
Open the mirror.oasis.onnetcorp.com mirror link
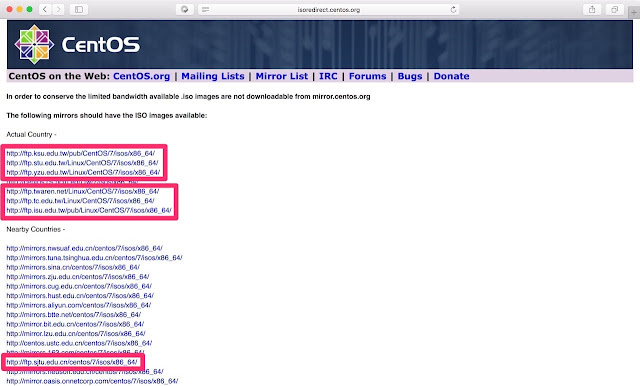(x=92, y=381)
